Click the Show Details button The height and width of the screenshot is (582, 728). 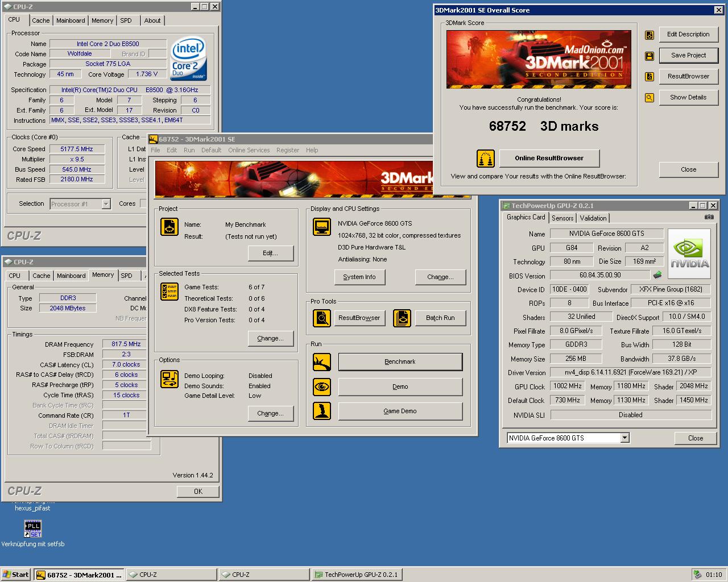[x=688, y=97]
